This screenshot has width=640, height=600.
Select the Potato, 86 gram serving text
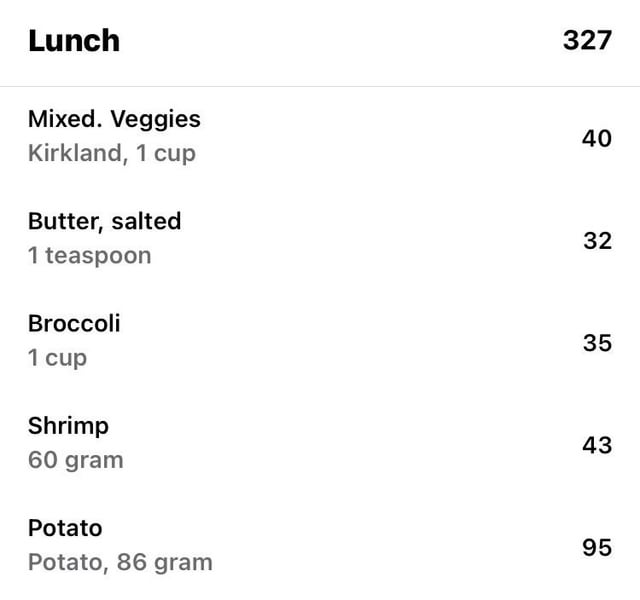(x=120, y=563)
